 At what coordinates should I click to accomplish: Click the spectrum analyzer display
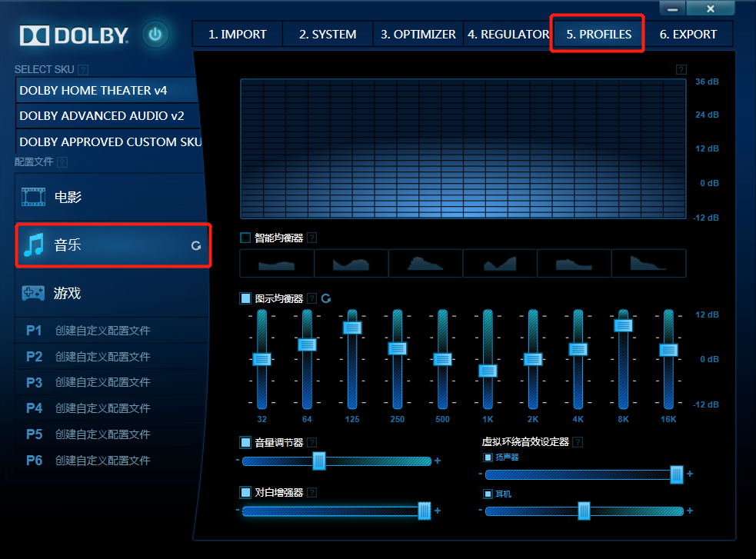click(x=463, y=149)
